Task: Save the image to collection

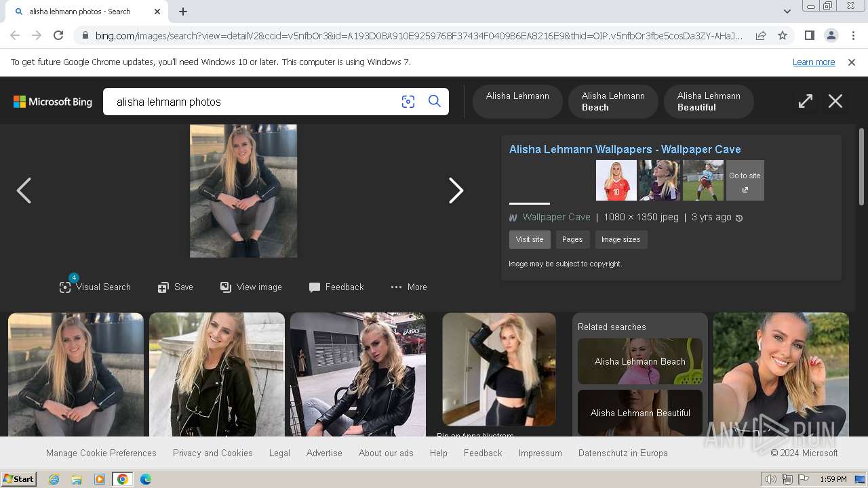Action: pos(176,287)
